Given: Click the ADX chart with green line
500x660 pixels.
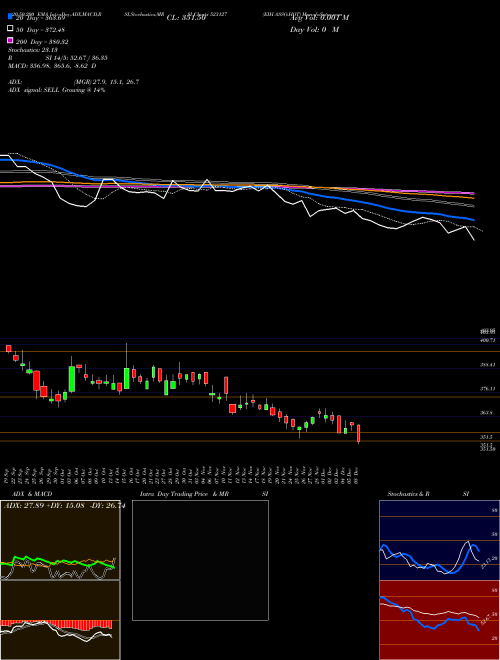Looking at the screenshot, I should pos(60,540).
